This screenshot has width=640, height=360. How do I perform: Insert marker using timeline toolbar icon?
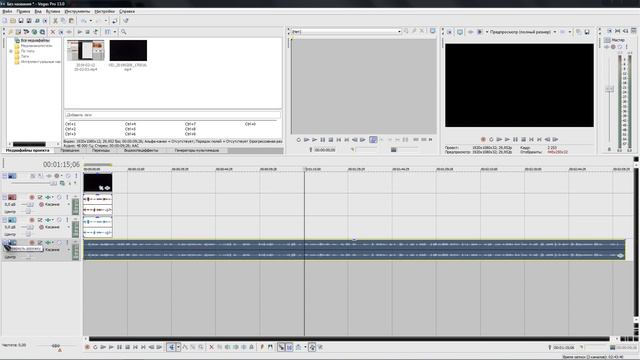click(x=262, y=347)
